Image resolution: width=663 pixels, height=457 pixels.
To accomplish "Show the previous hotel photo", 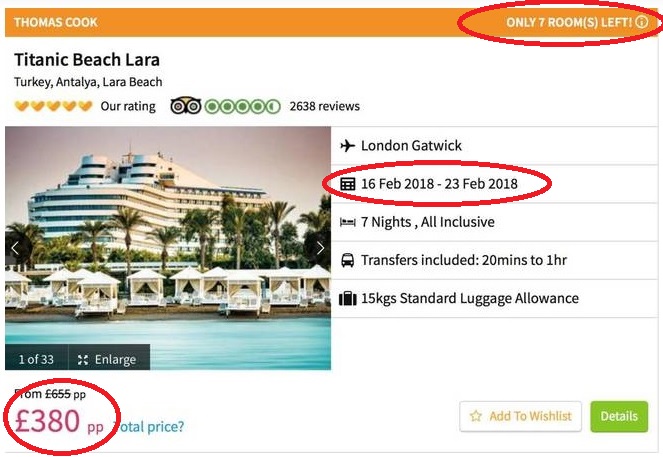I will pyautogui.click(x=15, y=248).
